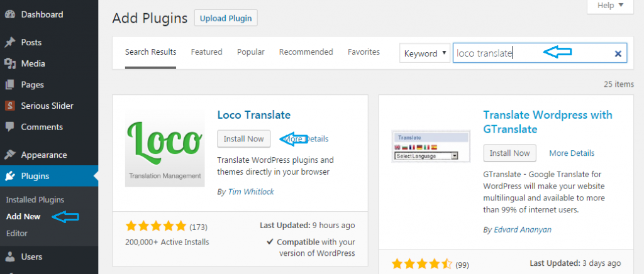Open the Keyword search type dropdown
Screen dimensions: 644x274
coord(425,53)
